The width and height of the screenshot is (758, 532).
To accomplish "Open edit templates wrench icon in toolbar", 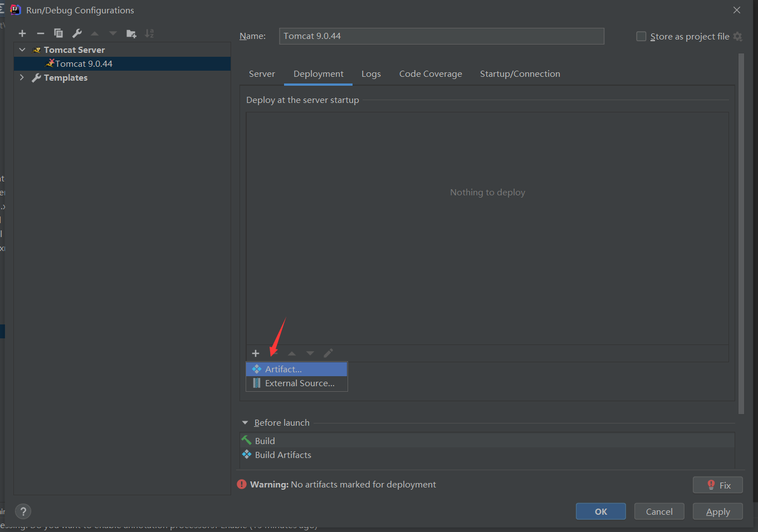I will tap(77, 33).
